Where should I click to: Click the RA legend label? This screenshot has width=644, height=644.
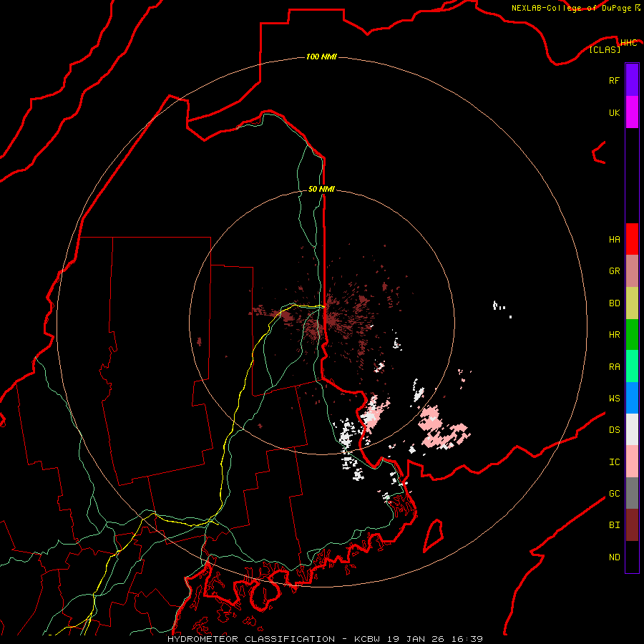(x=614, y=367)
